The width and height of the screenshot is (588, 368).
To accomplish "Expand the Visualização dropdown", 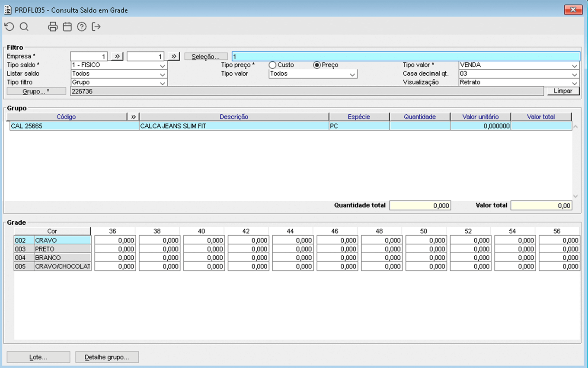I will (x=575, y=83).
